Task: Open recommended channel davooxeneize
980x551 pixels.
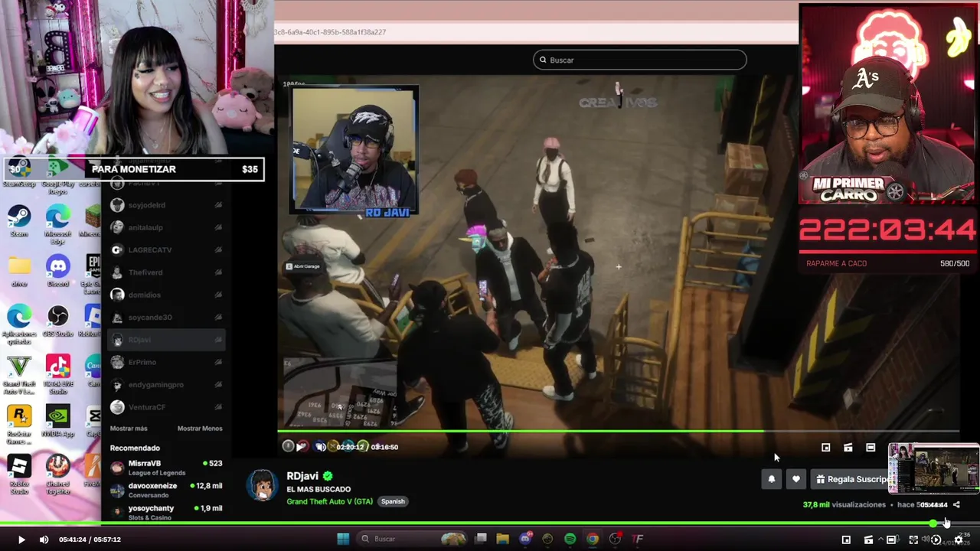Action: click(167, 490)
